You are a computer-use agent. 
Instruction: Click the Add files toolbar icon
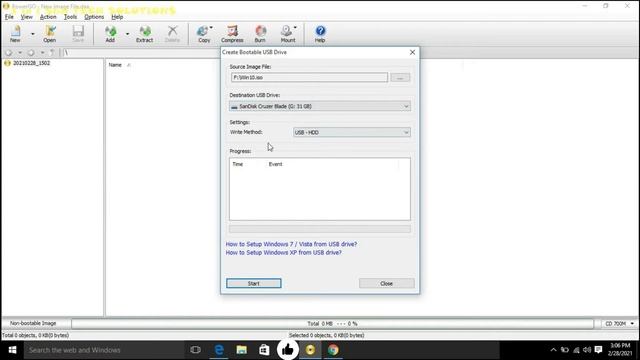110,33
